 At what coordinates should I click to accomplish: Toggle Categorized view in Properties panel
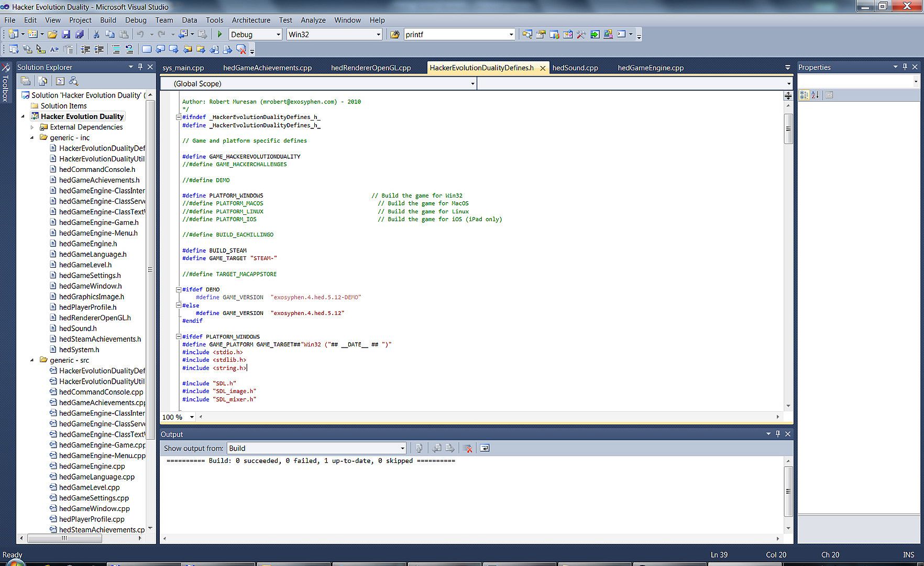pyautogui.click(x=804, y=95)
